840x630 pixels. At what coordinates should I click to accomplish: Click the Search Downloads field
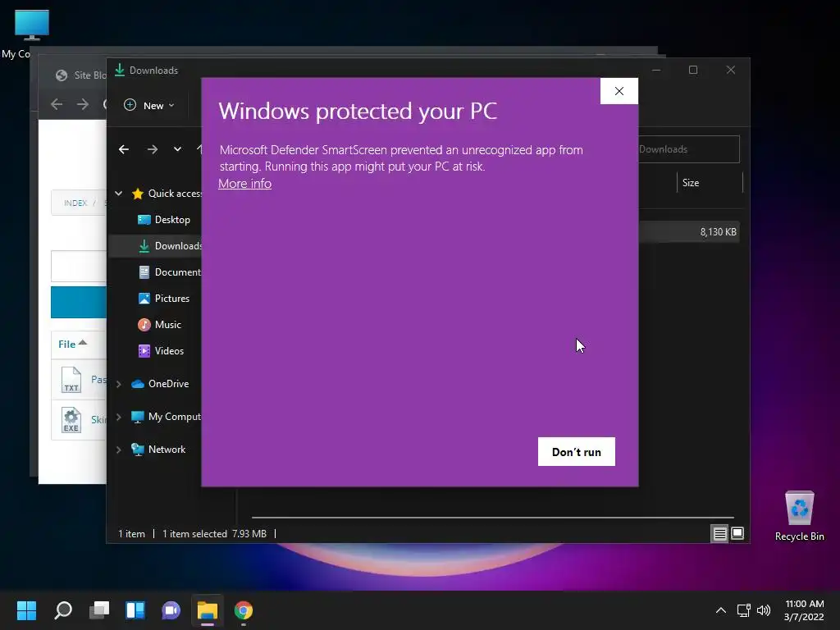click(688, 149)
